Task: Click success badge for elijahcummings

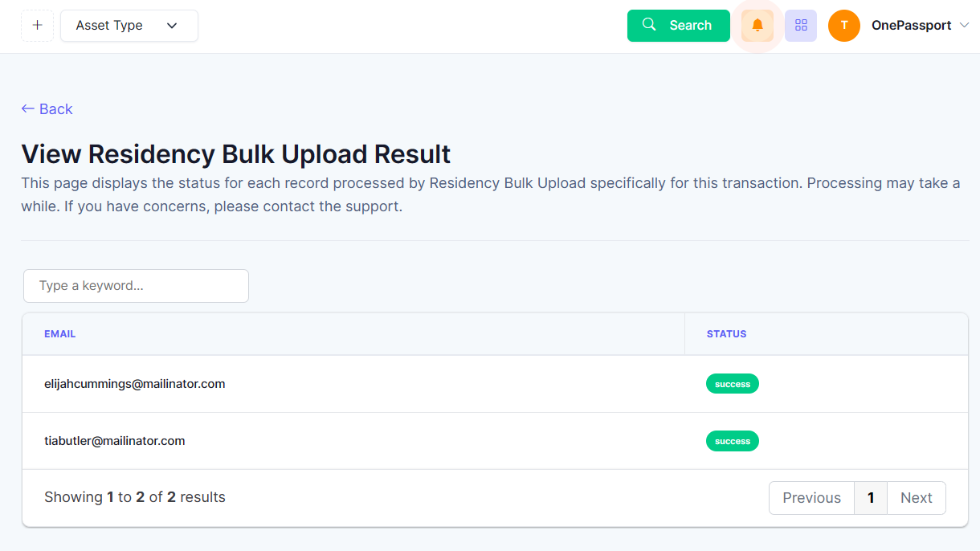Action: pyautogui.click(x=733, y=384)
